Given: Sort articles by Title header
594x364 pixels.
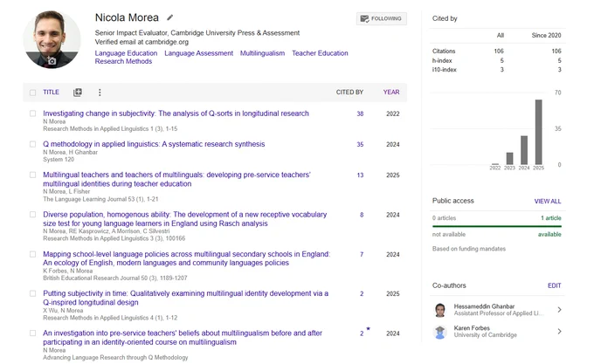Looking at the screenshot, I should 52,92.
